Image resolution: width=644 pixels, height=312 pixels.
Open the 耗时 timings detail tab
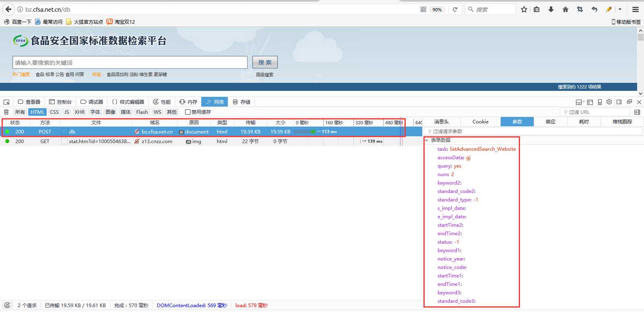pos(584,122)
